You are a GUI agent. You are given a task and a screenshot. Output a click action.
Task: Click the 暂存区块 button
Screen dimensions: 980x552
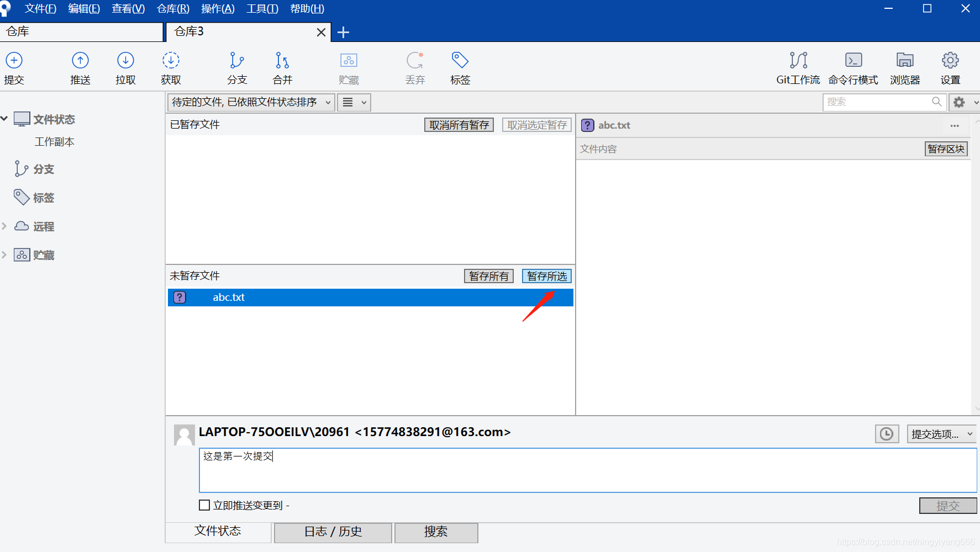tap(946, 149)
